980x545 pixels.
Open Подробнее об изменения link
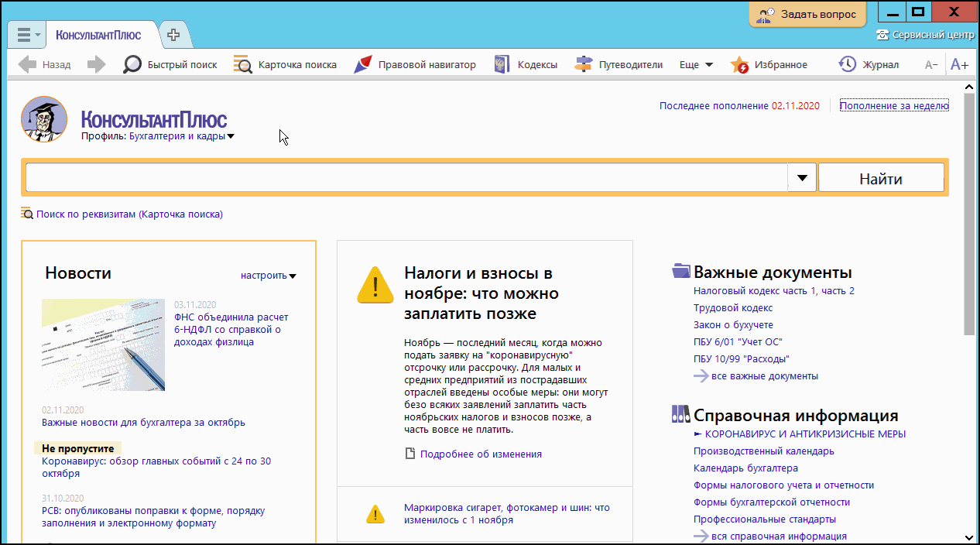[x=481, y=454]
